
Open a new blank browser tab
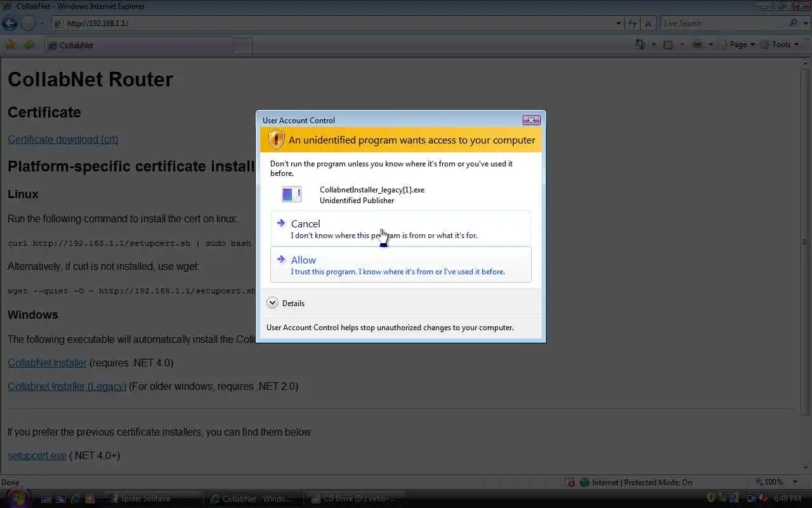tap(243, 45)
